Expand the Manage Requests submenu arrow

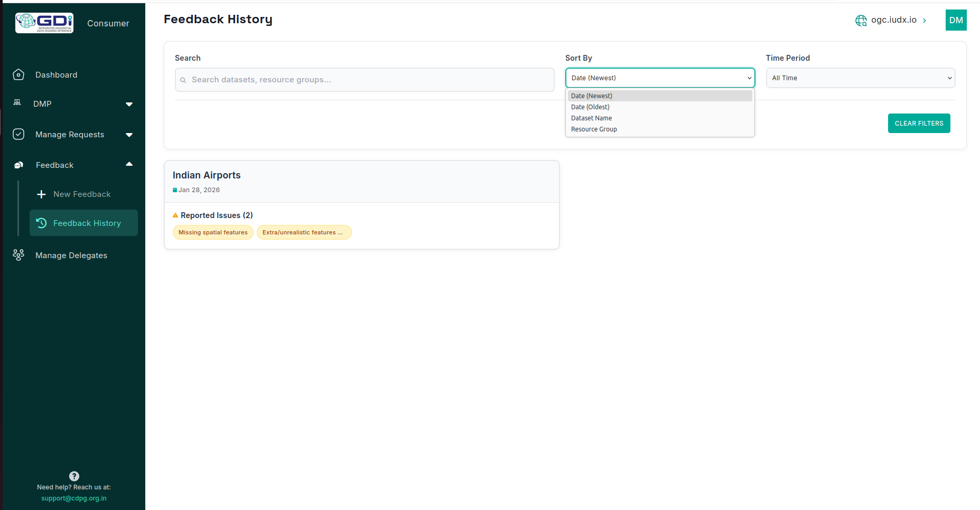[129, 135]
